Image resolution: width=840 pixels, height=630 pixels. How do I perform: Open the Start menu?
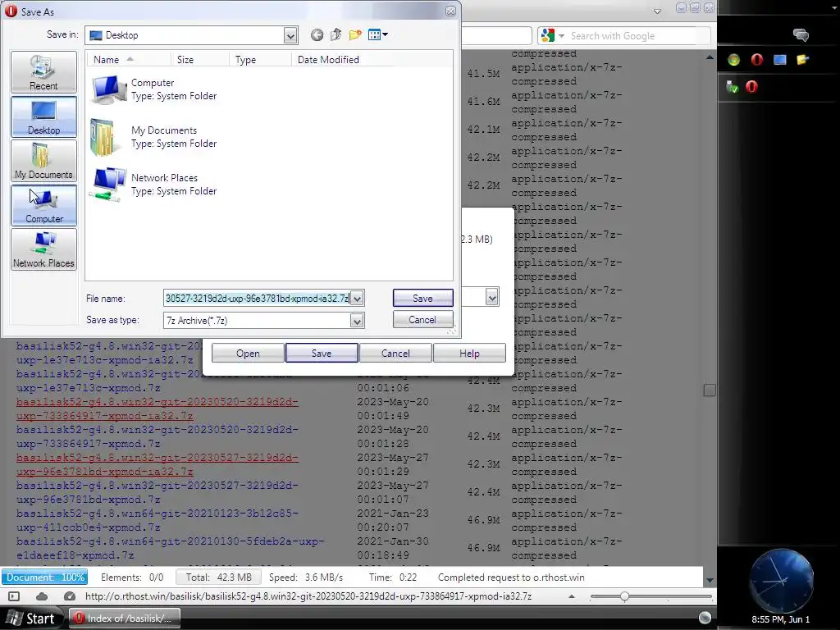pos(32,619)
